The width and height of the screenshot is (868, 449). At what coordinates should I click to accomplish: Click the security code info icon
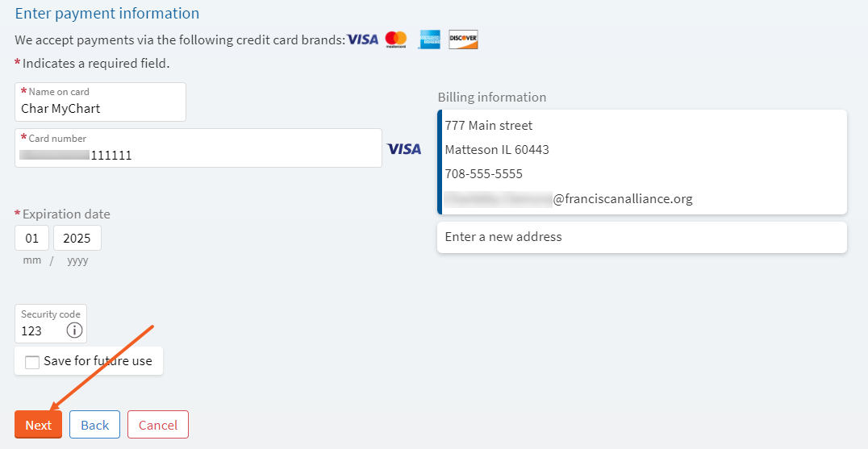click(74, 331)
